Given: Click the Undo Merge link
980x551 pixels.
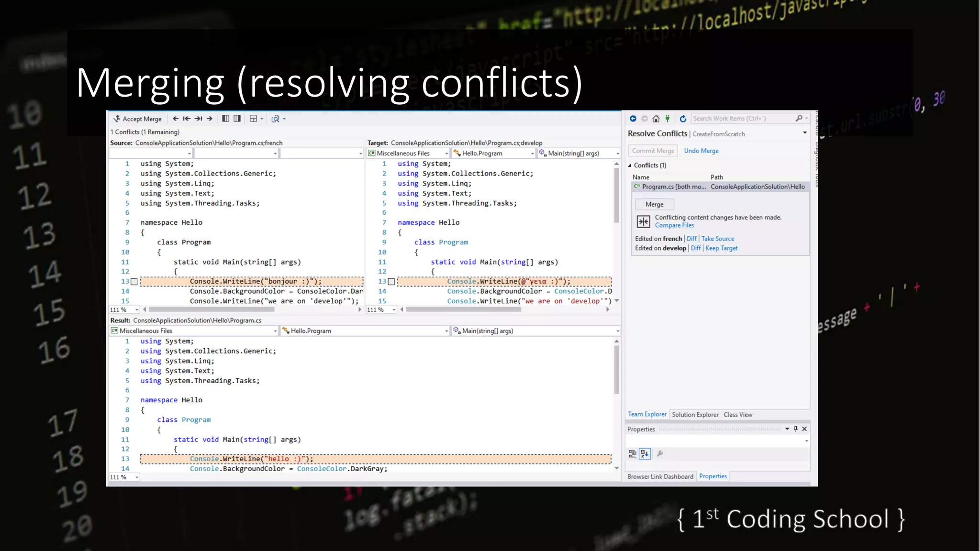Looking at the screenshot, I should (701, 151).
